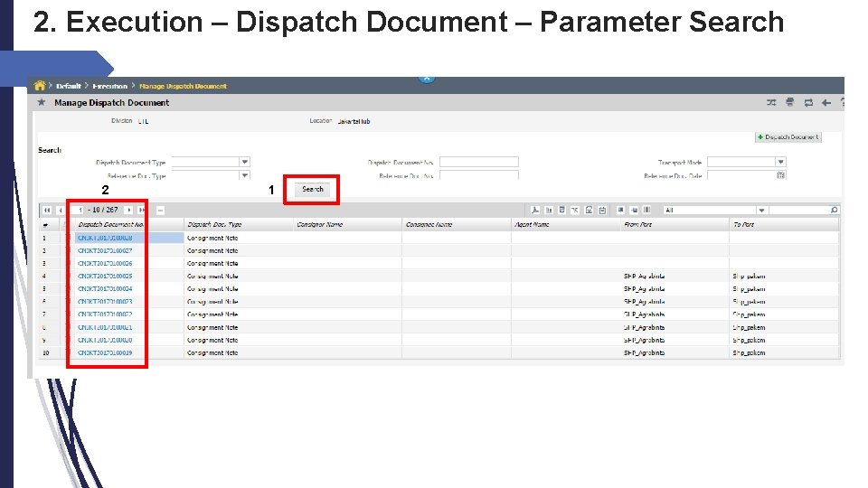Expand the Transport Mode dropdown
Screen dimensions: 868x488
coord(780,162)
